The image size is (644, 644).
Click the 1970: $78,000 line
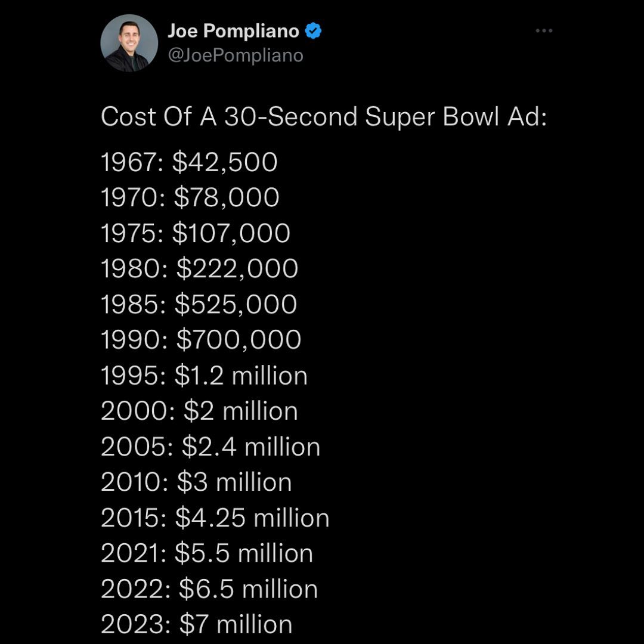click(x=190, y=198)
